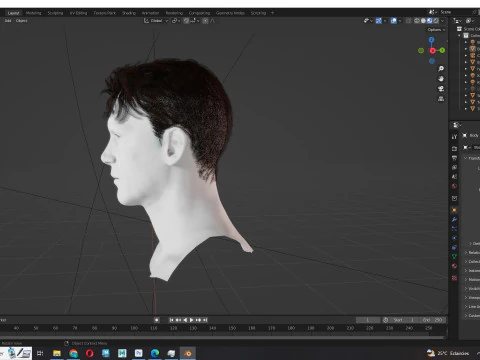This screenshot has width=480, height=360.
Task: Switch to the Modeling workspace tab
Action: click(x=33, y=13)
